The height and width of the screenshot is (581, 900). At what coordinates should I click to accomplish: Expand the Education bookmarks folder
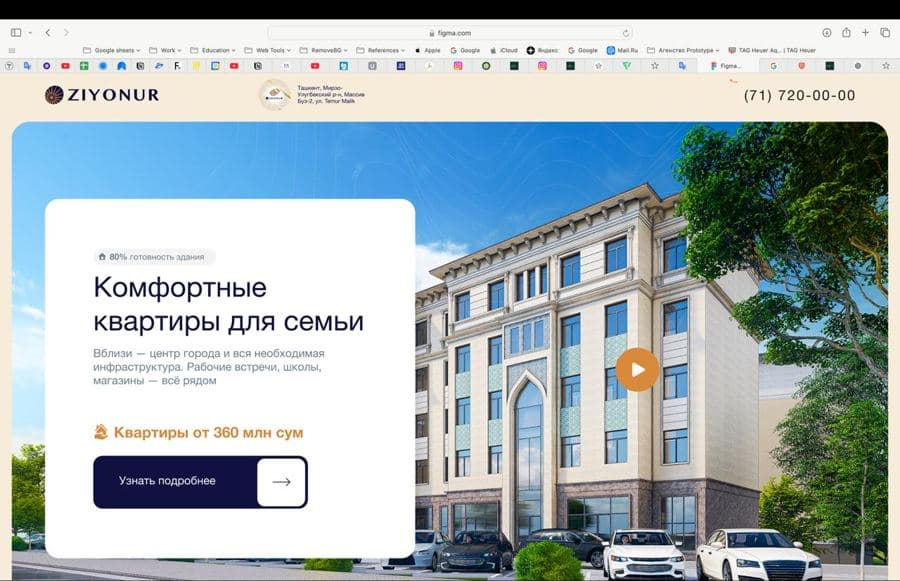[x=213, y=51]
